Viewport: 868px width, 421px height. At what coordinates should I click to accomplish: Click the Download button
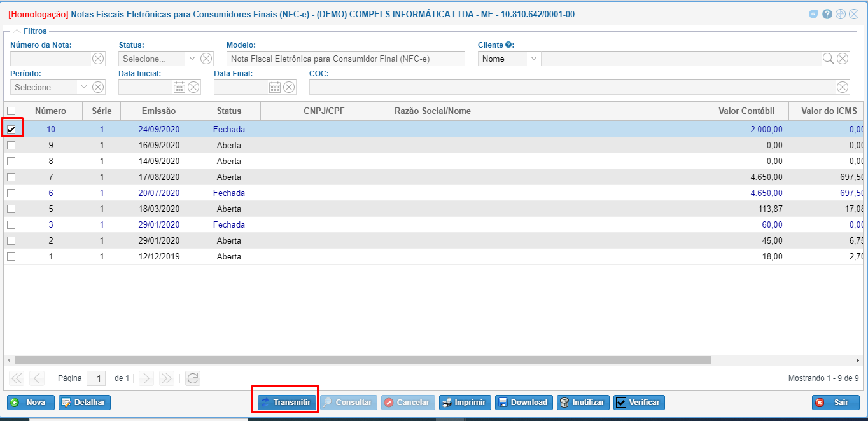[523, 403]
